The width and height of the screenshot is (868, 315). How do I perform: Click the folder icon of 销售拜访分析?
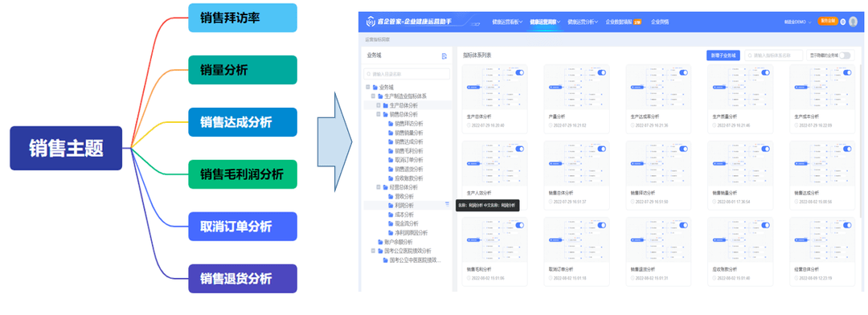(x=391, y=124)
